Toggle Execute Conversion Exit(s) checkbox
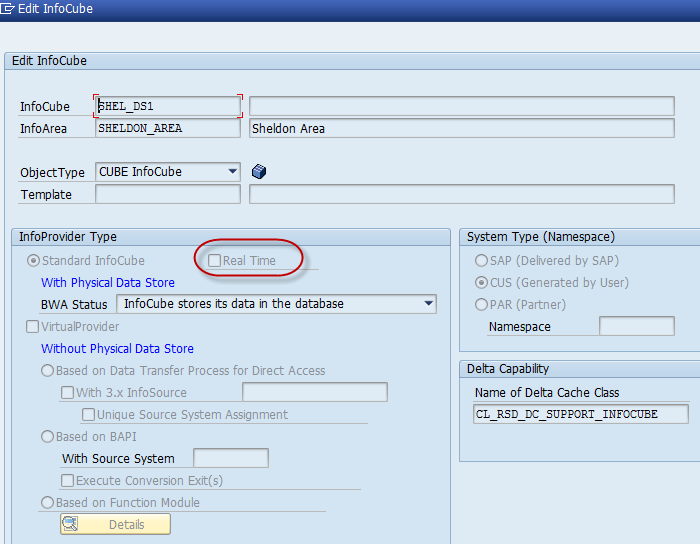This screenshot has height=544, width=700. [x=67, y=481]
